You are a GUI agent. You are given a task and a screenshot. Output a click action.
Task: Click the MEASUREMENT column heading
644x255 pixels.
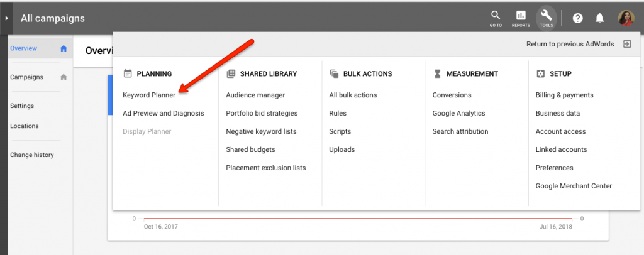click(472, 73)
